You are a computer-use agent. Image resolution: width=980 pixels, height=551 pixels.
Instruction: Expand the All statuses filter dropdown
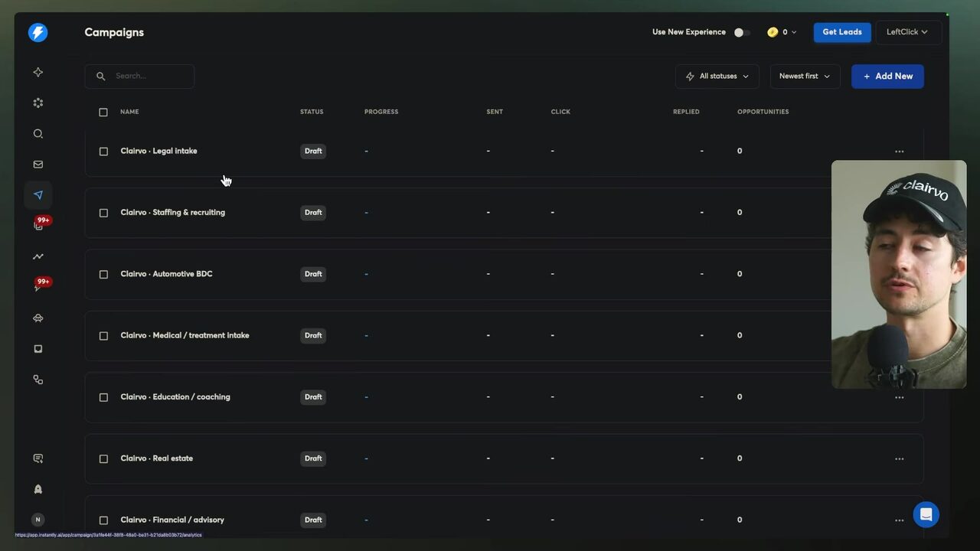(x=717, y=77)
